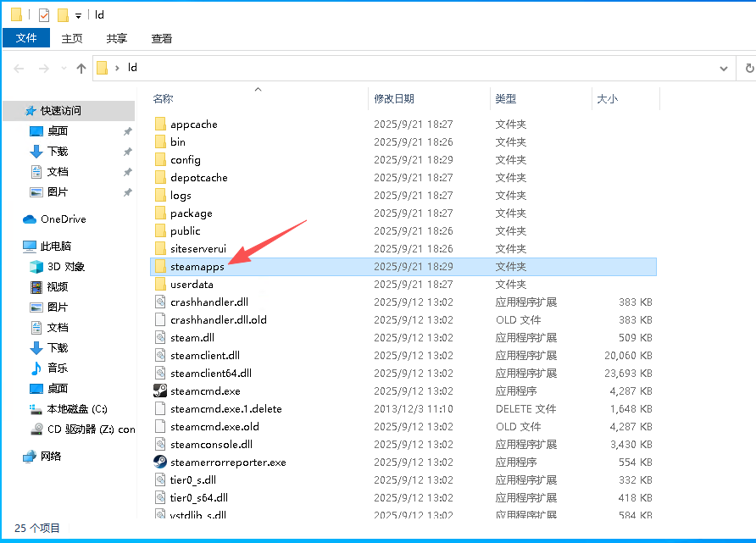Select 本地磁盘 (C:) in navigation tree
Viewport: 756px width, 543px height.
pyautogui.click(x=76, y=409)
